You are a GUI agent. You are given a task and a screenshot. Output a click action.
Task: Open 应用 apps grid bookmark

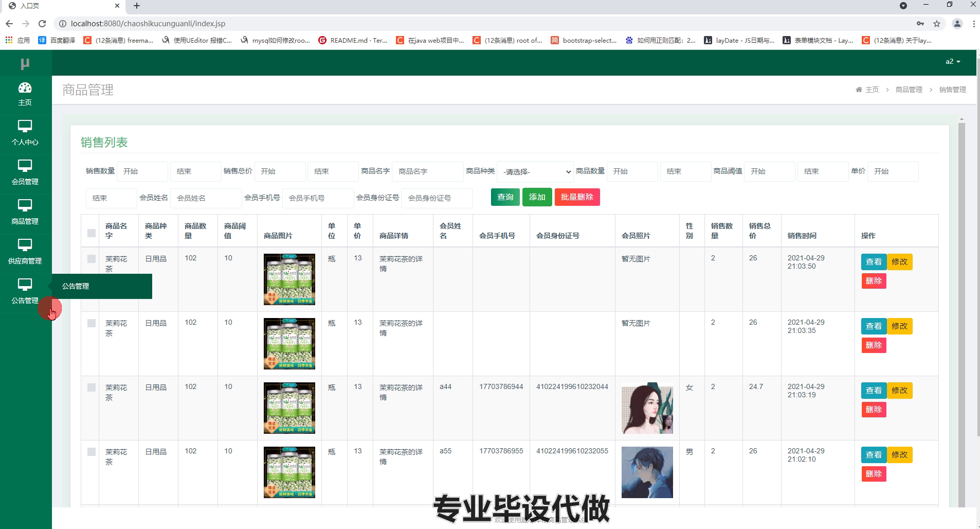[17, 40]
